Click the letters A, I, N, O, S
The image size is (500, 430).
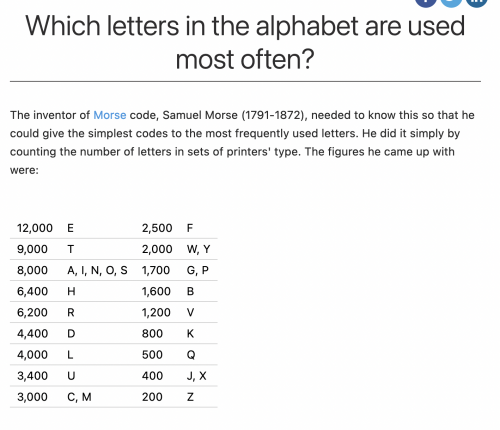tap(97, 270)
